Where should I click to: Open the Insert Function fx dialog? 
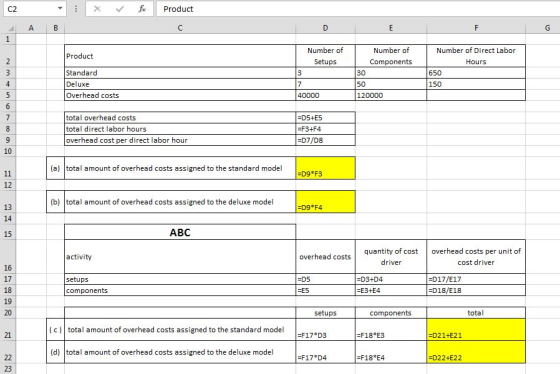142,9
